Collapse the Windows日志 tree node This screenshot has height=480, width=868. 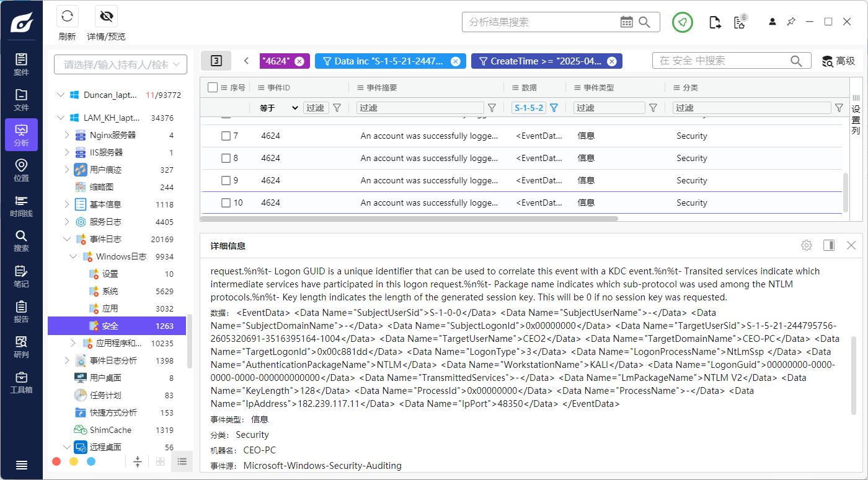tap(74, 256)
